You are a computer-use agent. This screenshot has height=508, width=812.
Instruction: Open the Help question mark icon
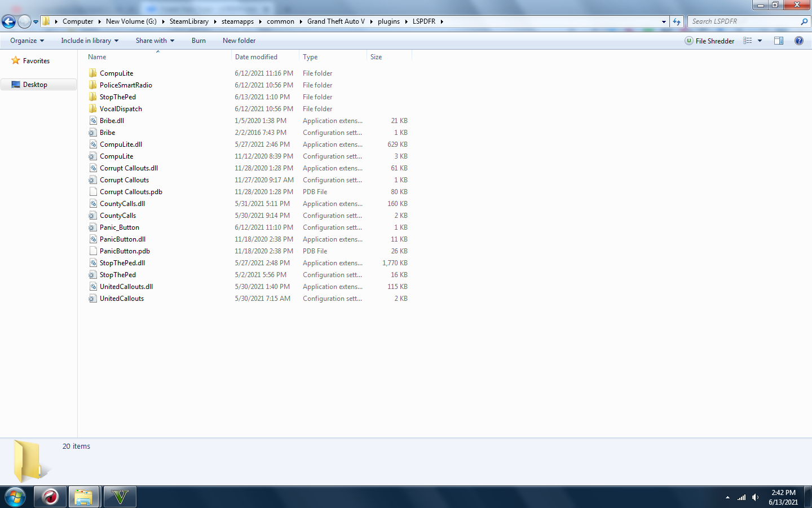click(799, 41)
